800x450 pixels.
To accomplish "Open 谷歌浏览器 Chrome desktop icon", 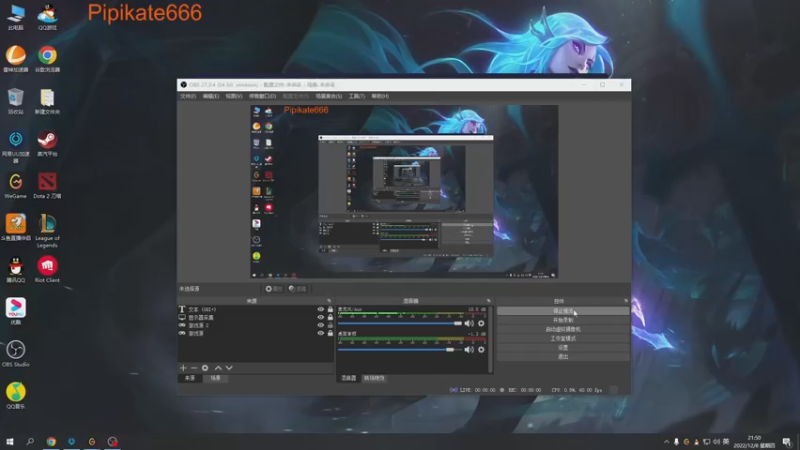I will 47,59.
